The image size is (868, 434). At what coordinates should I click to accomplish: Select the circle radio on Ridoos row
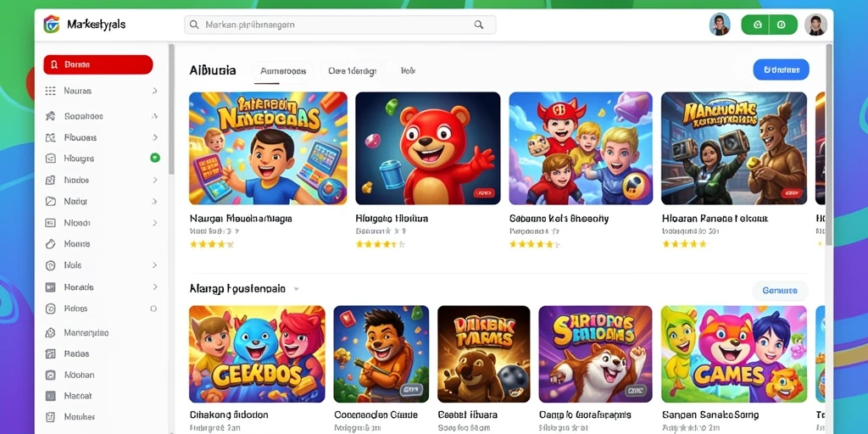pos(153,309)
